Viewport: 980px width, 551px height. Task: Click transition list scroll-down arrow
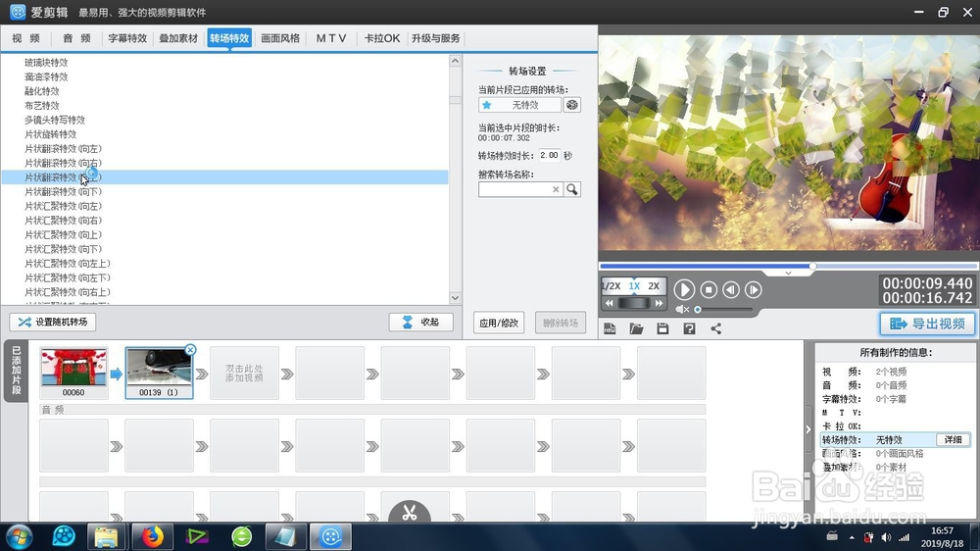click(455, 298)
